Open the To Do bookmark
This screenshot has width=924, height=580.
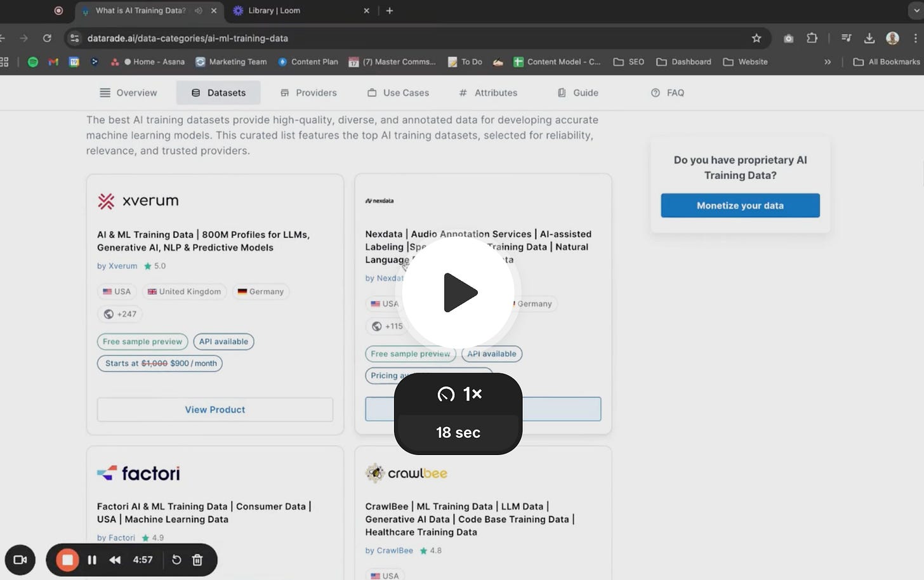(x=465, y=62)
